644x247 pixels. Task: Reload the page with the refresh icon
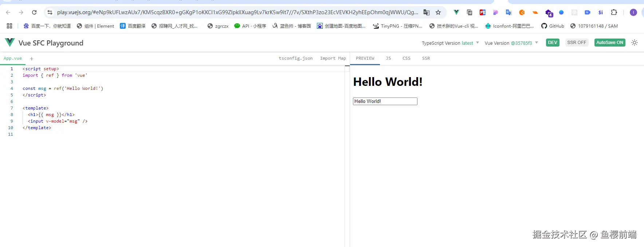coord(34,12)
